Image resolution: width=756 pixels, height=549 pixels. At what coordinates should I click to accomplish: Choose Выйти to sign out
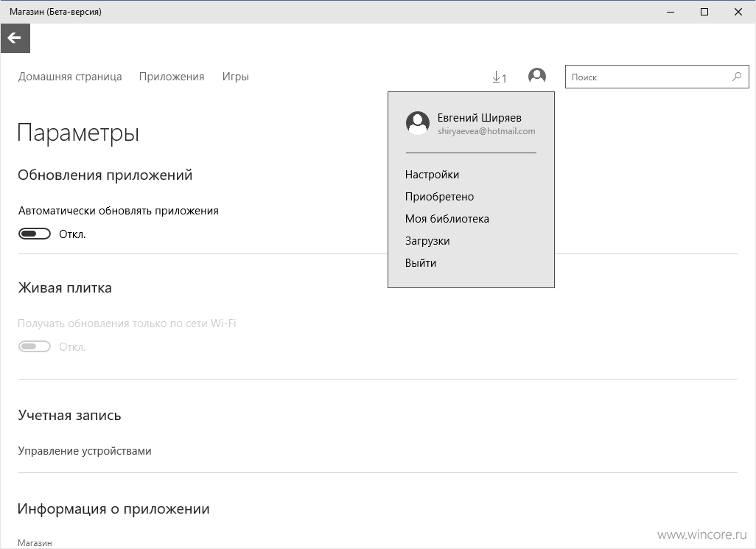click(421, 263)
